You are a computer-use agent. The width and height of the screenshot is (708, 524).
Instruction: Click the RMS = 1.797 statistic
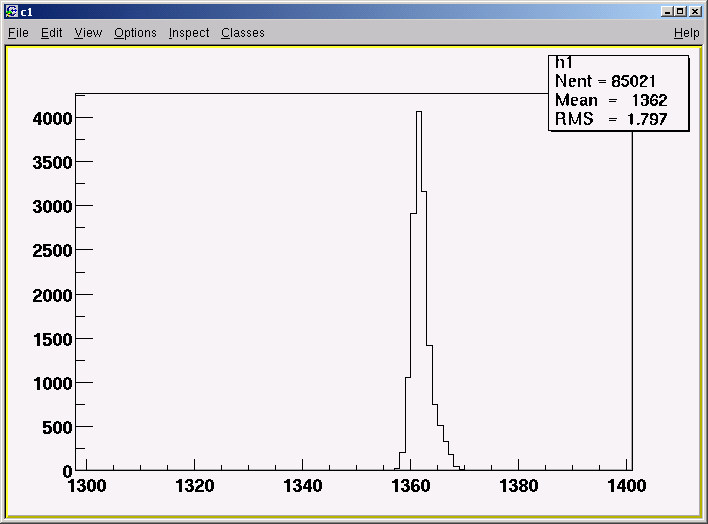coord(611,119)
